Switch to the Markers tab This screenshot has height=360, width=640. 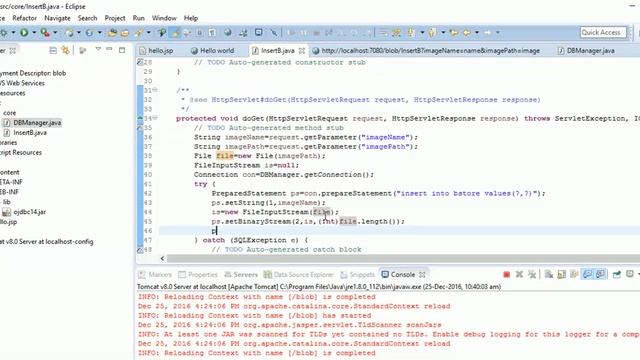(155, 275)
